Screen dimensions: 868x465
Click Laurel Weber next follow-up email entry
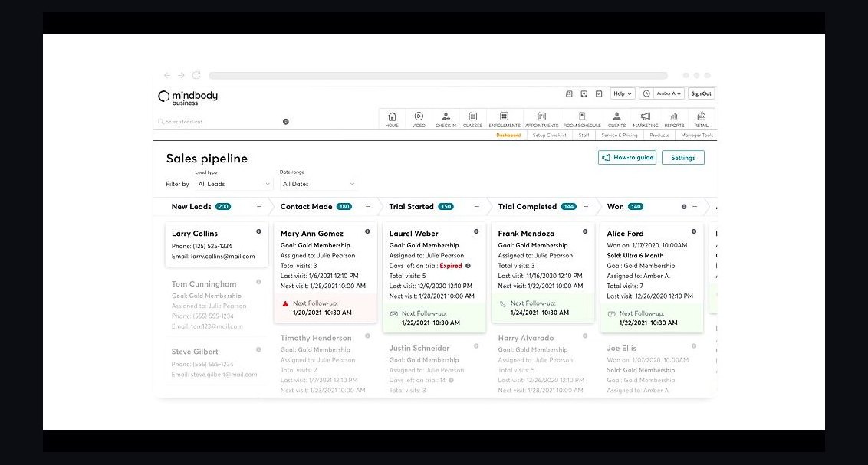pos(434,318)
